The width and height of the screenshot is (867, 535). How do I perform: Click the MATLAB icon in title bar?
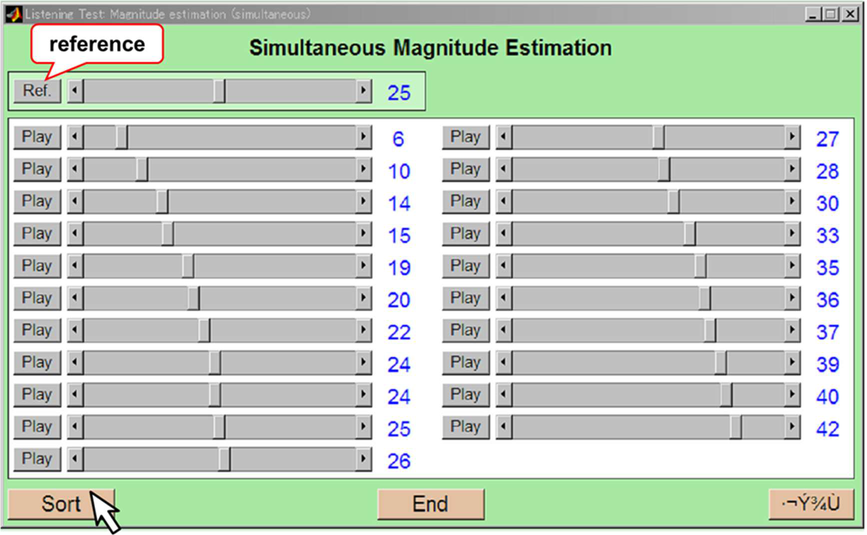13,15
